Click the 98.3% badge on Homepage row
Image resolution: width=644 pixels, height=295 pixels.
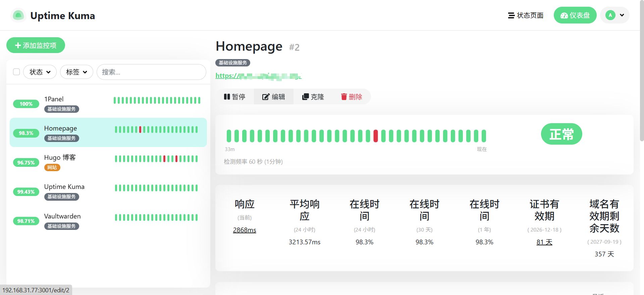pyautogui.click(x=26, y=133)
